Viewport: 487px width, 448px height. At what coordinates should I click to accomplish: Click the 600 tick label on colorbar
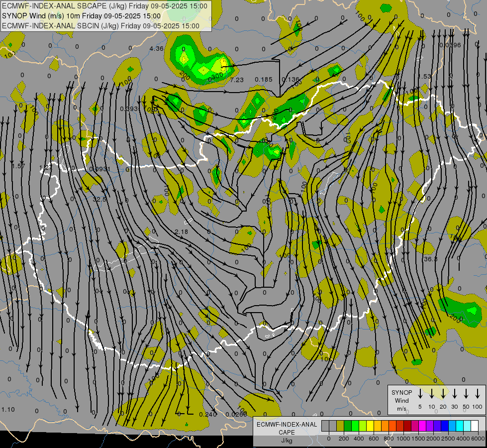pyautogui.click(x=374, y=439)
